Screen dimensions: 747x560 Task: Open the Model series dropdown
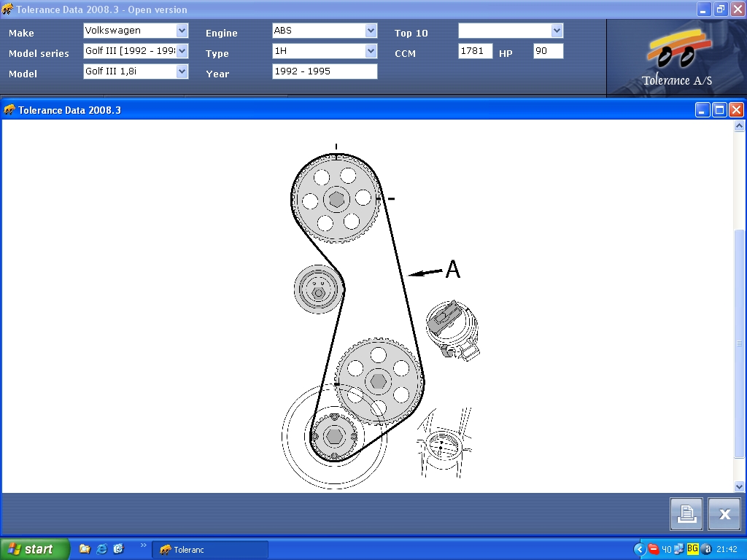(x=182, y=51)
